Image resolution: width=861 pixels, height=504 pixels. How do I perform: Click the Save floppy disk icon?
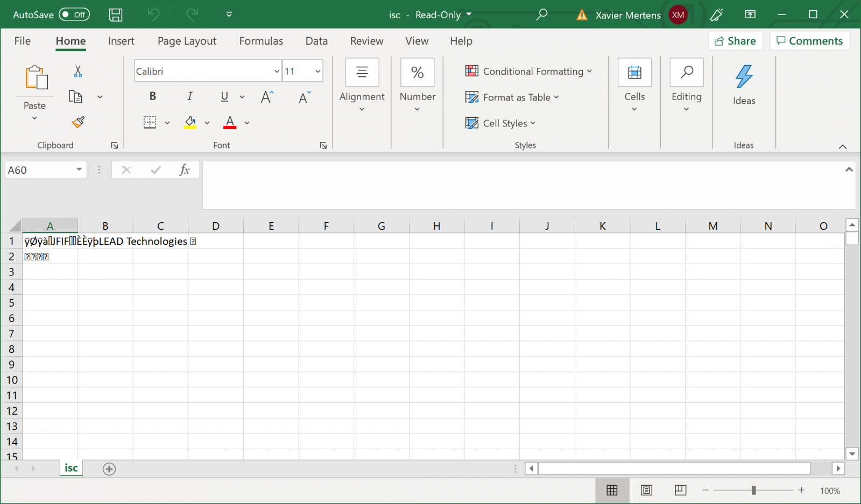coord(116,15)
